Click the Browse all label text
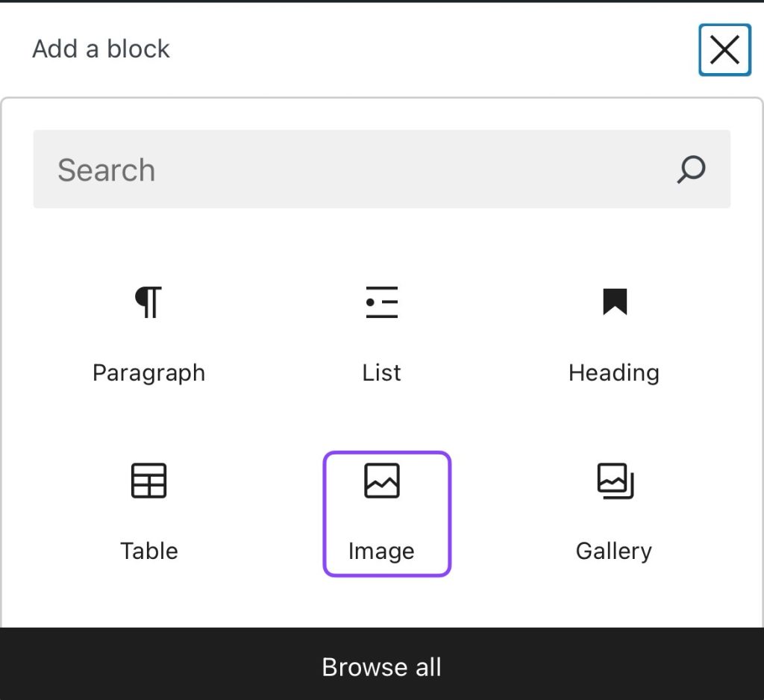Image resolution: width=764 pixels, height=700 pixels. (x=382, y=667)
